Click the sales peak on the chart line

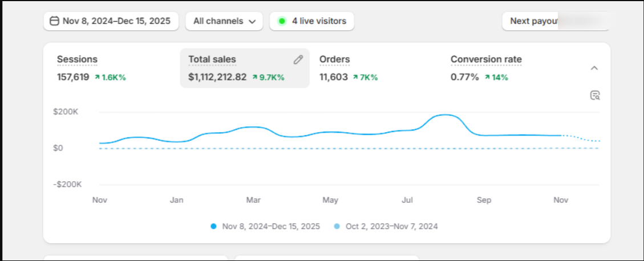(x=445, y=115)
